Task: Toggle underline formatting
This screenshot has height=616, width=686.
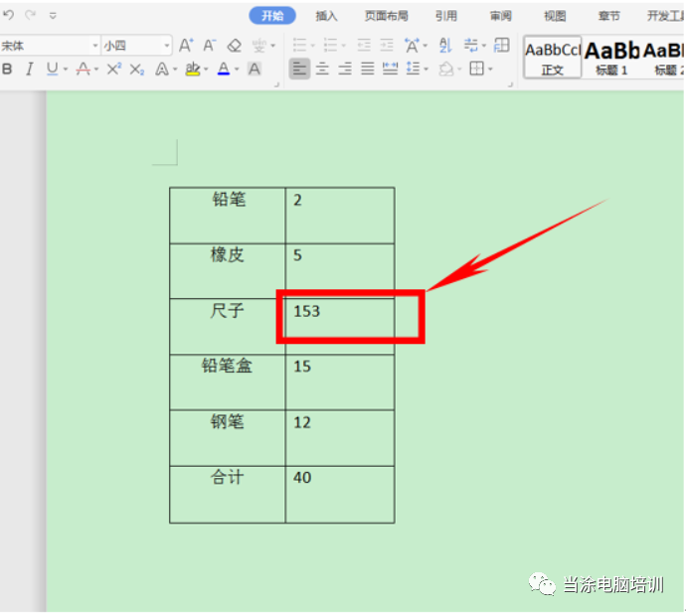Action: coord(52,69)
